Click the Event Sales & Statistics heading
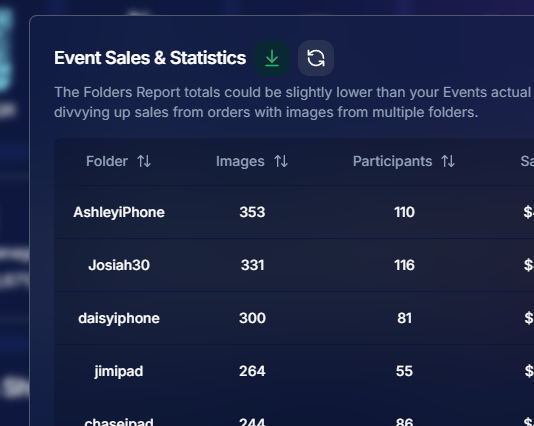 (x=150, y=58)
